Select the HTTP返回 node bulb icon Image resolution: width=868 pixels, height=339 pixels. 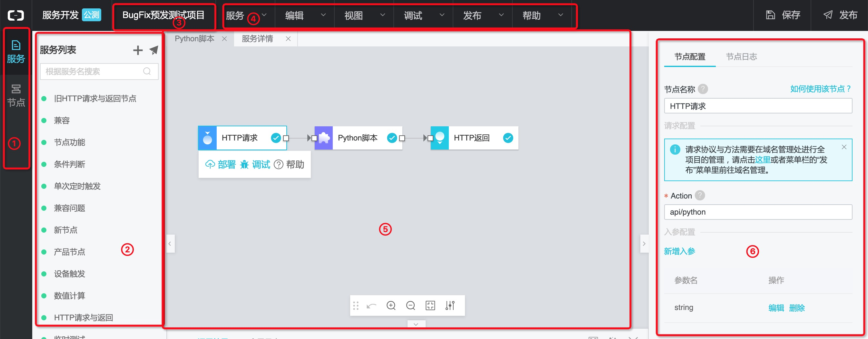tap(440, 138)
